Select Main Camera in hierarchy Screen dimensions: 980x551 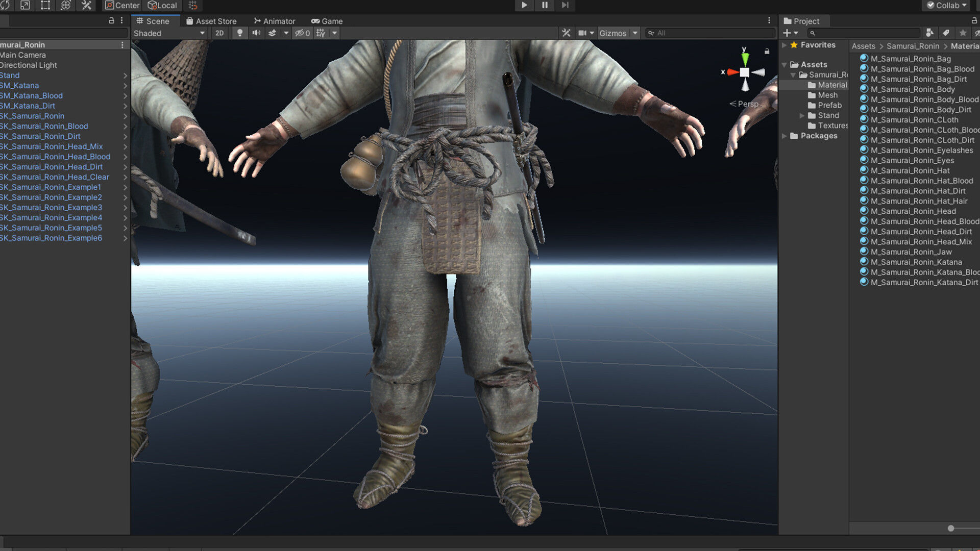coord(23,55)
